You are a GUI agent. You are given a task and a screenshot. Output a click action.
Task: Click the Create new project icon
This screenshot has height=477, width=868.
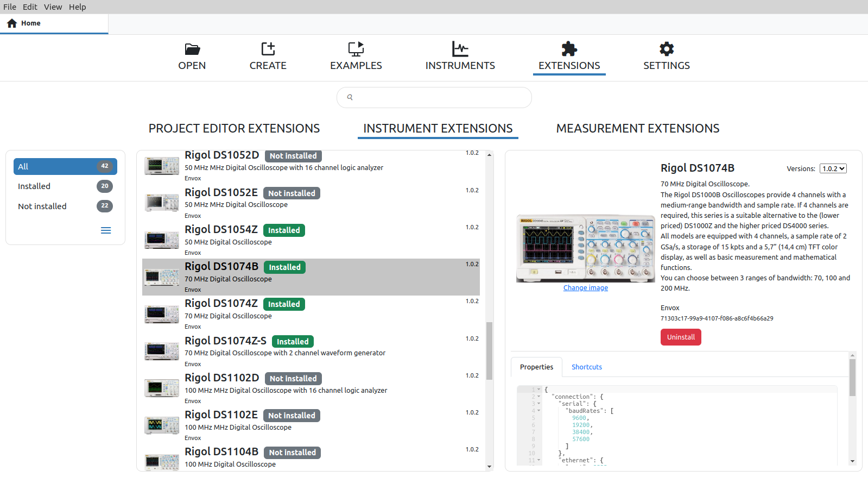pos(268,49)
